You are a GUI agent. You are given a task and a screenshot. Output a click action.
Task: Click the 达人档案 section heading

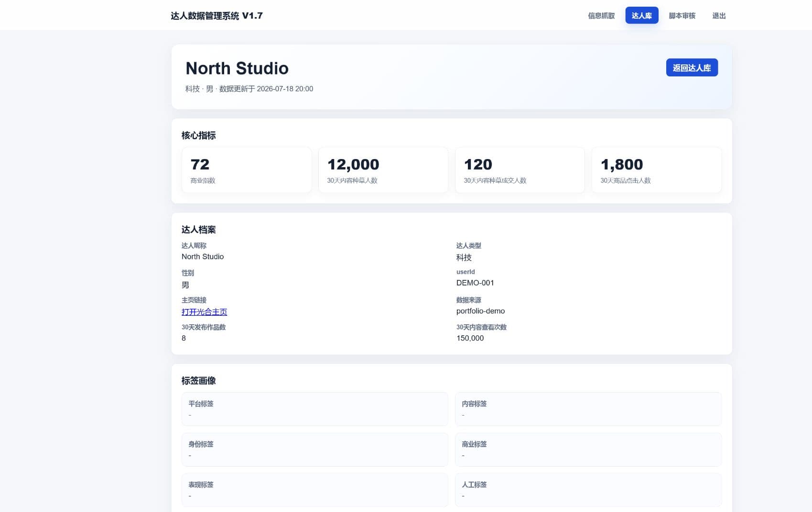198,230
